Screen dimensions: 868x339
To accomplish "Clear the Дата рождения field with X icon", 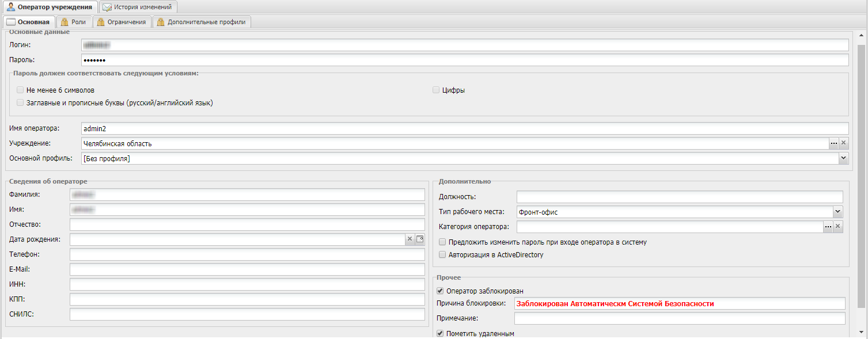I will pos(410,239).
